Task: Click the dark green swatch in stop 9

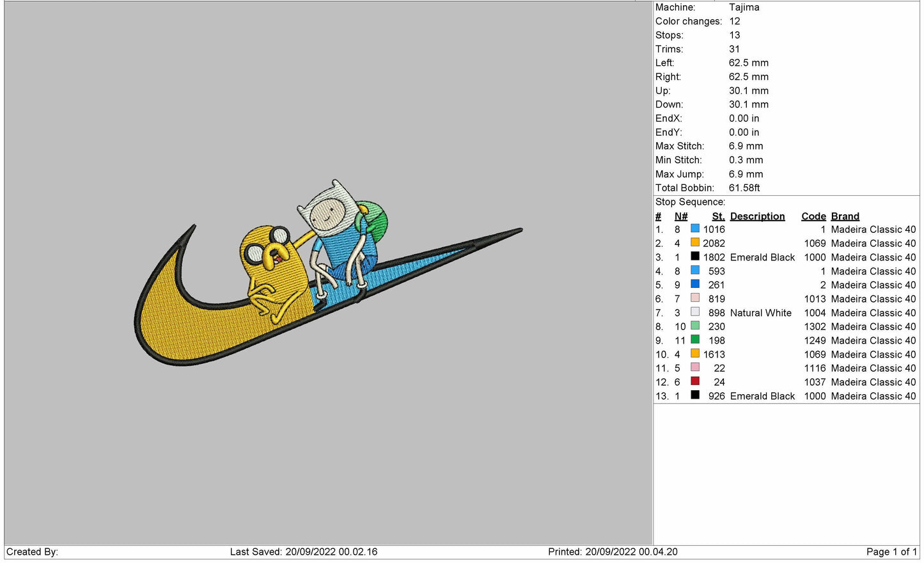Action: [x=694, y=340]
